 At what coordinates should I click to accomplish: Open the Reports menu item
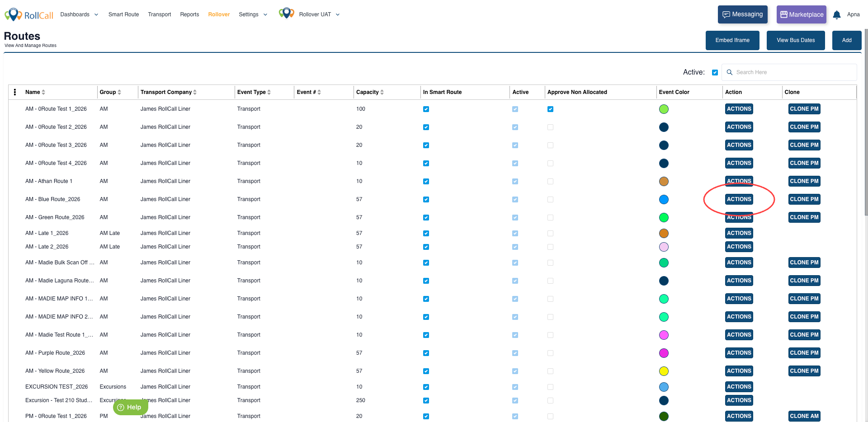coord(189,14)
